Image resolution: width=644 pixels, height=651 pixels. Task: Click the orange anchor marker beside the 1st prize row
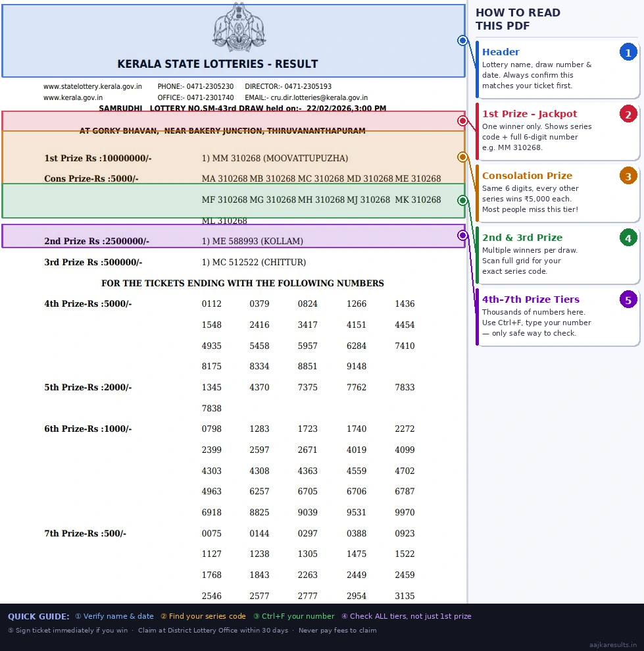pos(462,157)
